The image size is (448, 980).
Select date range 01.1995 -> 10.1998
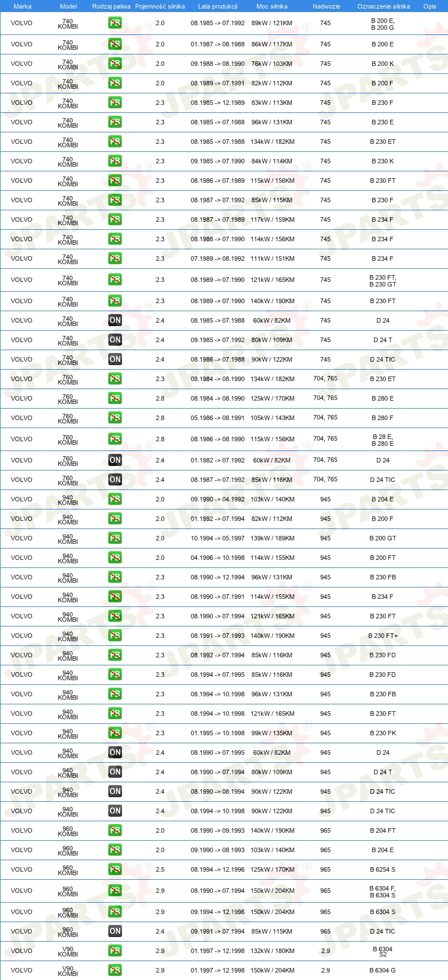click(x=218, y=733)
